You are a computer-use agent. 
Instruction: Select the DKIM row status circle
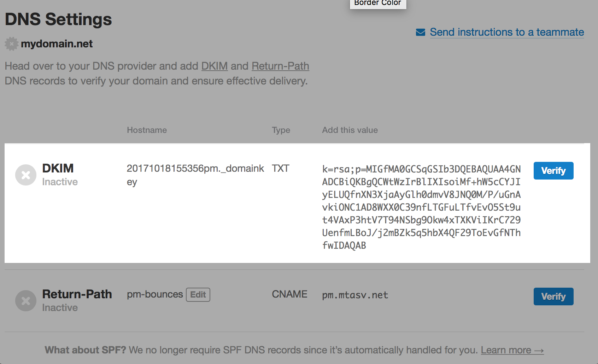(25, 175)
